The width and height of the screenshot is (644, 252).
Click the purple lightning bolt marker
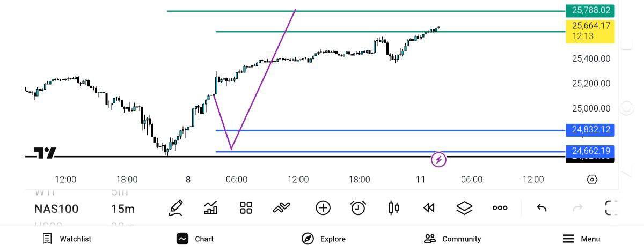click(439, 159)
